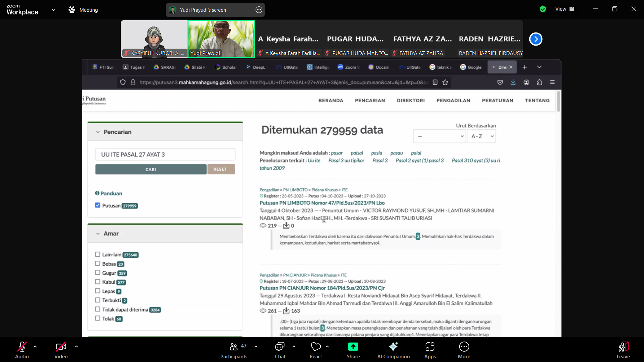Enable the Tidak dapat diterima filter
This screenshot has height=362, width=644.
pos(98,309)
